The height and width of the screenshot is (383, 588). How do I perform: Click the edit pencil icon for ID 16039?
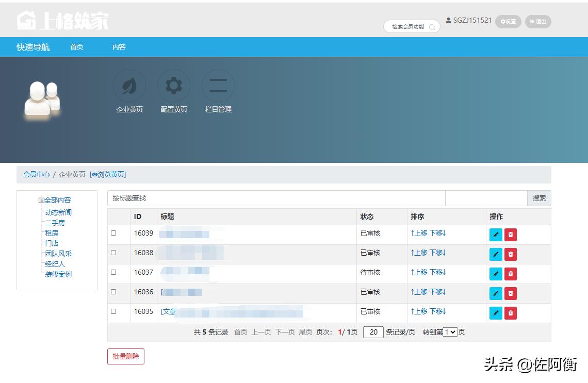[x=495, y=235]
